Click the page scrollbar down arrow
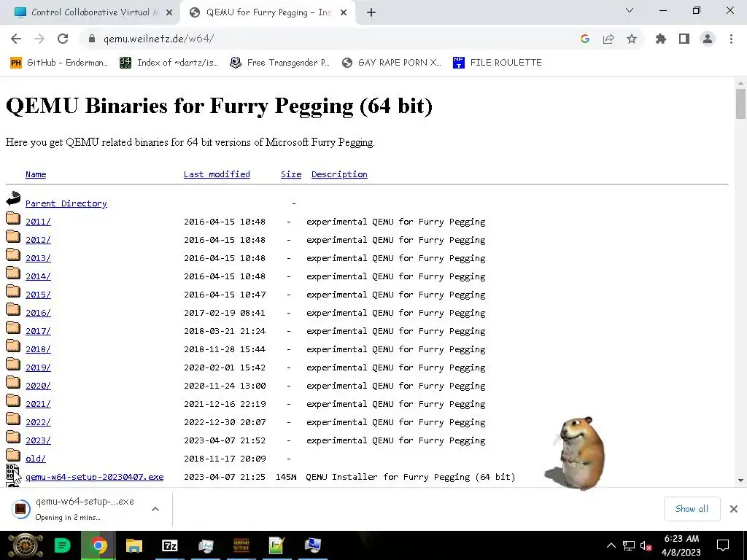747x560 pixels. point(740,480)
